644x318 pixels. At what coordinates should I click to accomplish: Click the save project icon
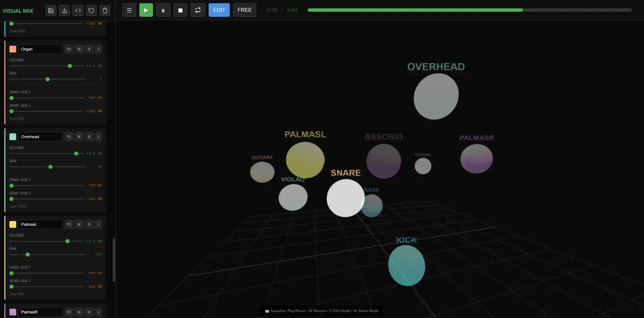coord(51,10)
